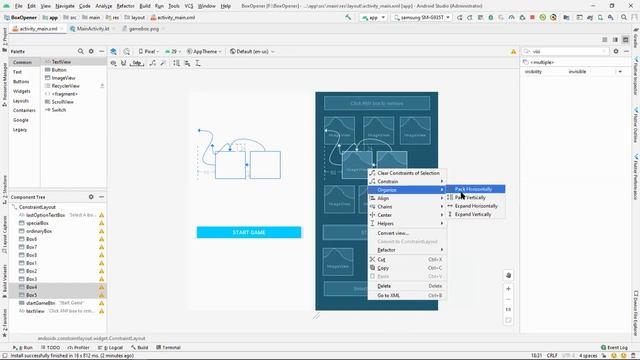
Task: Open the Pixel device dropdown
Action: coord(149,51)
